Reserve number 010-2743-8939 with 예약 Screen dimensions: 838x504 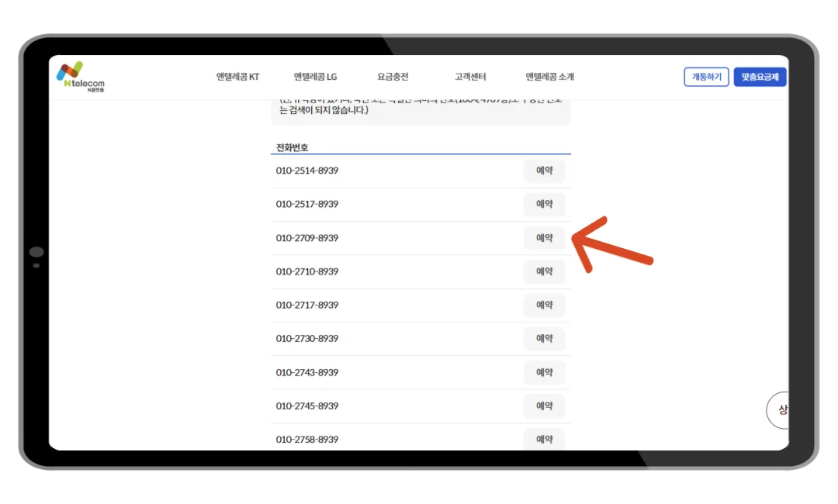tap(544, 373)
